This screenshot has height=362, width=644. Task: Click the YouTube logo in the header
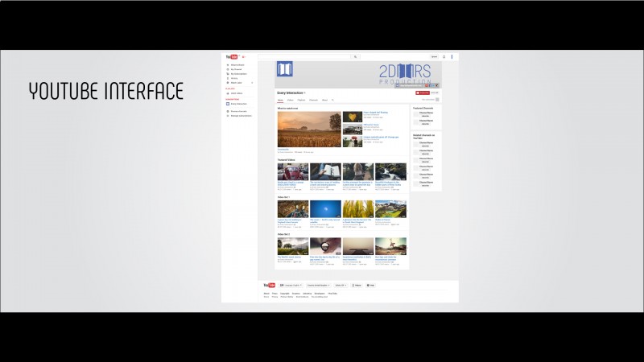click(232, 56)
